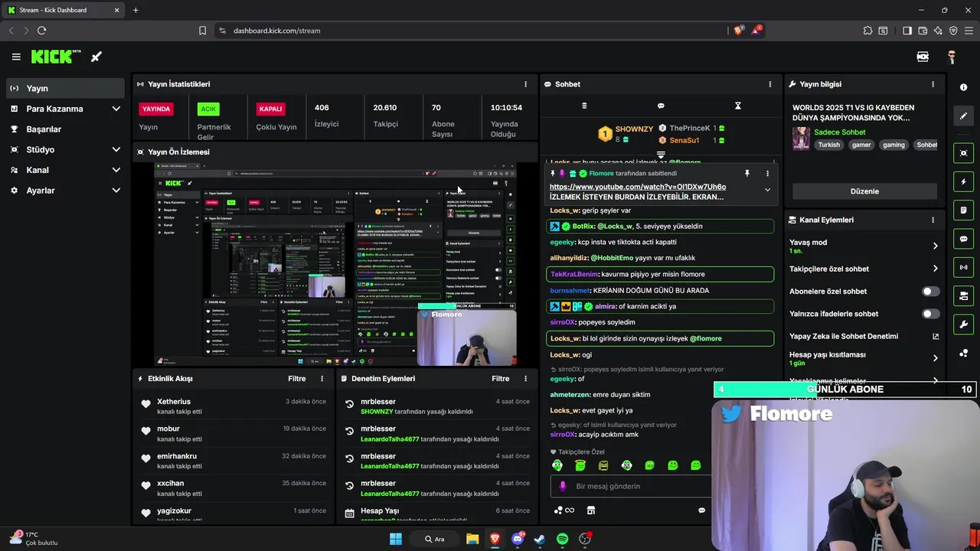Click the screen capture icon in the right sidebar
980x551 pixels.
963,153
